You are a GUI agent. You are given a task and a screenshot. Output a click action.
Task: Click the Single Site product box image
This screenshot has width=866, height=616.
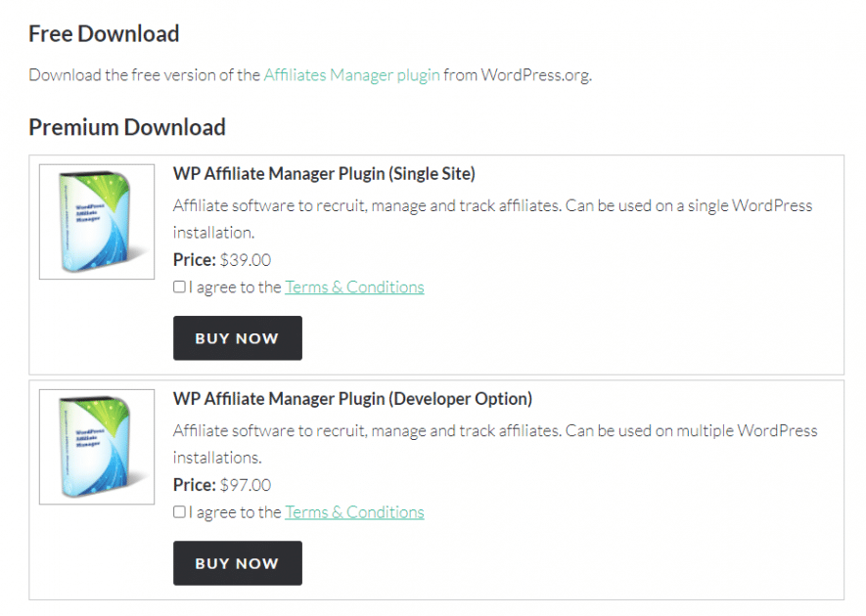coord(97,221)
